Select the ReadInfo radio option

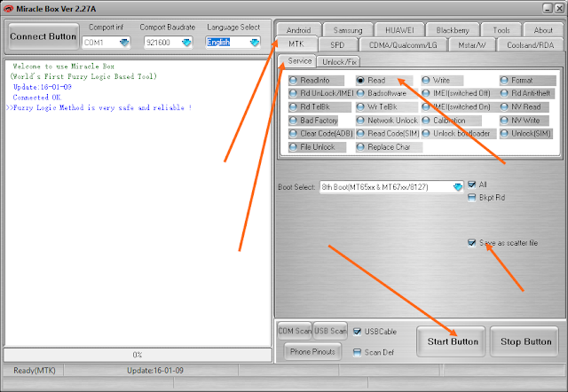pos(316,81)
